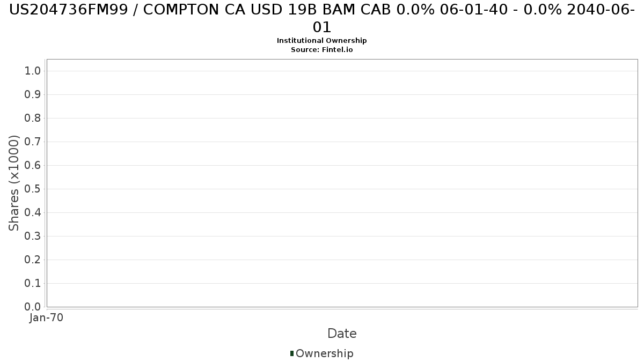Click the 0.5 y-axis tick label

(33, 189)
